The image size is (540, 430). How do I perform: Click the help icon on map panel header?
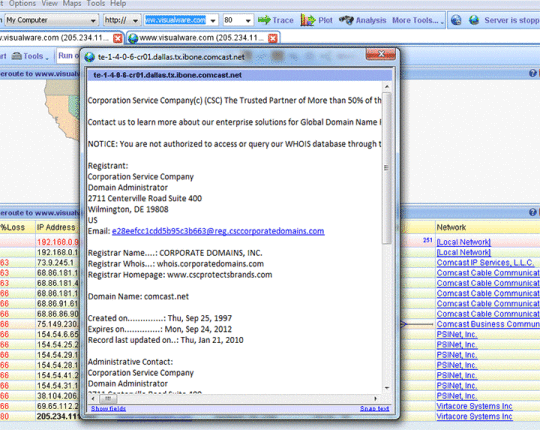532,73
